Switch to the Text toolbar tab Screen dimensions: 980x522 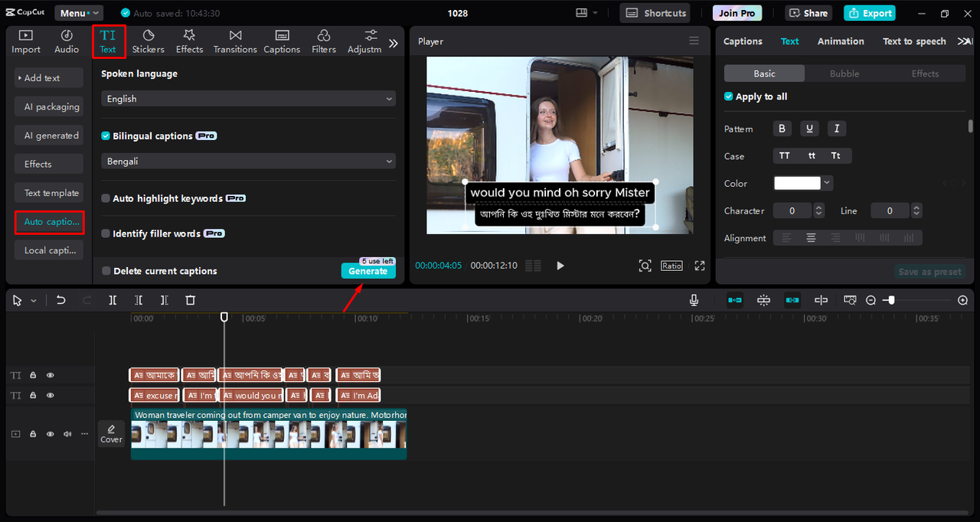(108, 41)
